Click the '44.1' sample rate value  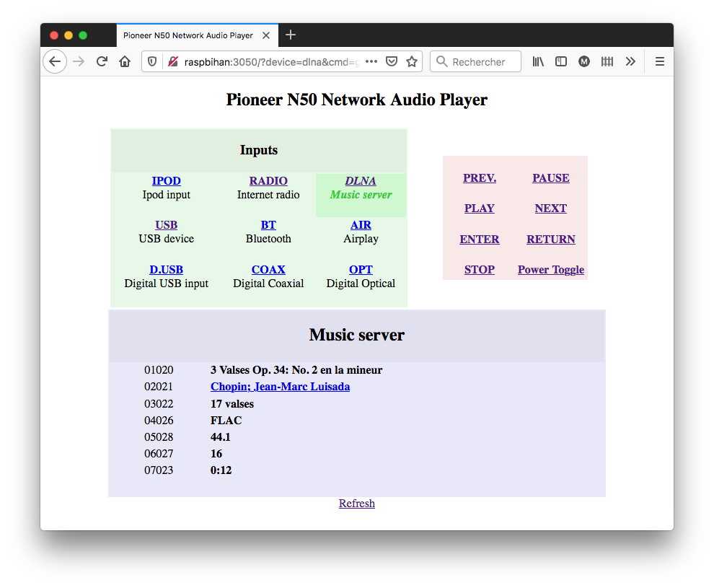pos(221,437)
